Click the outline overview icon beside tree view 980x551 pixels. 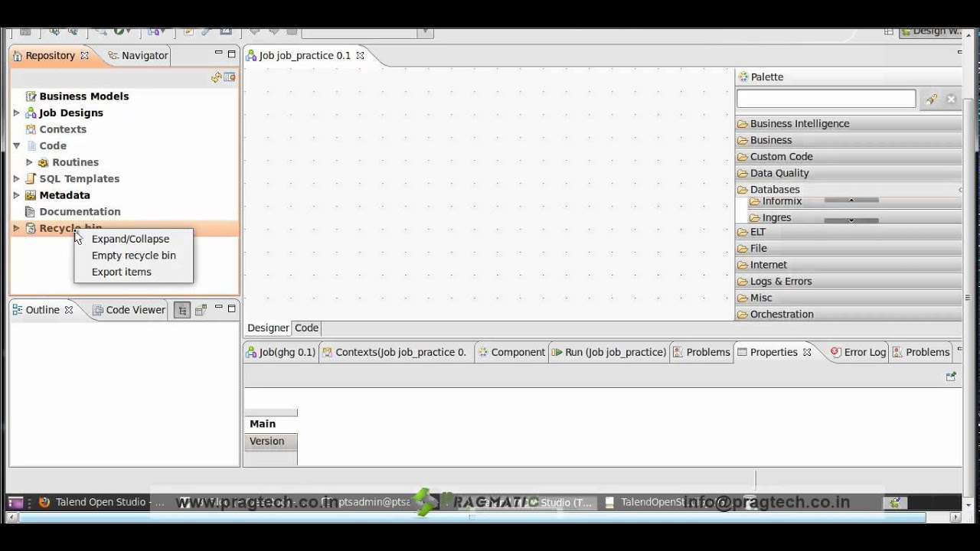tap(201, 310)
